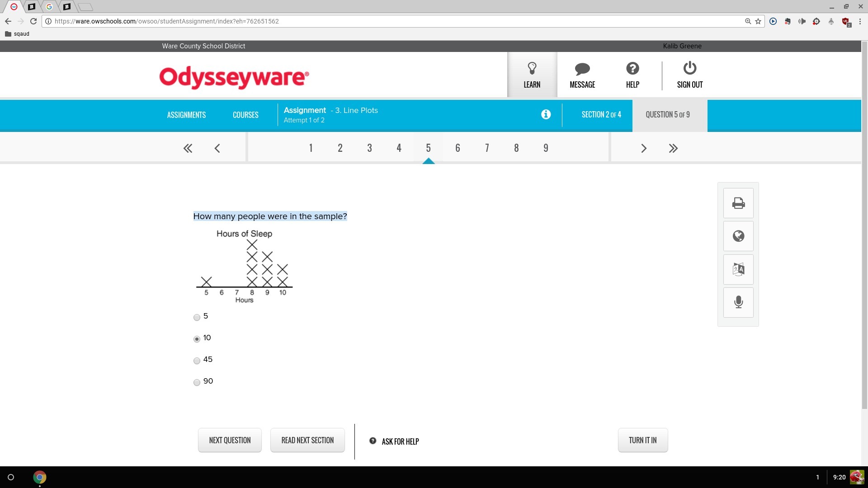The height and width of the screenshot is (488, 868).
Task: Click the Next Question button
Action: tap(230, 440)
